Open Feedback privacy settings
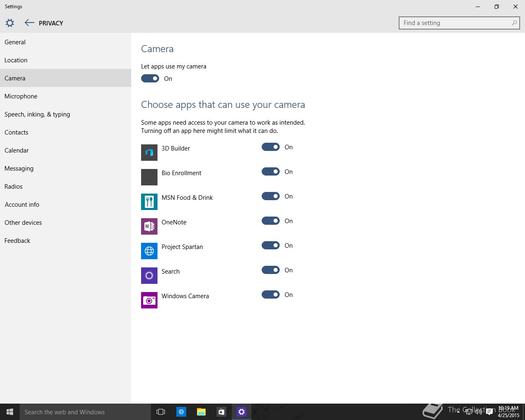The width and height of the screenshot is (525, 420). [x=66, y=240]
